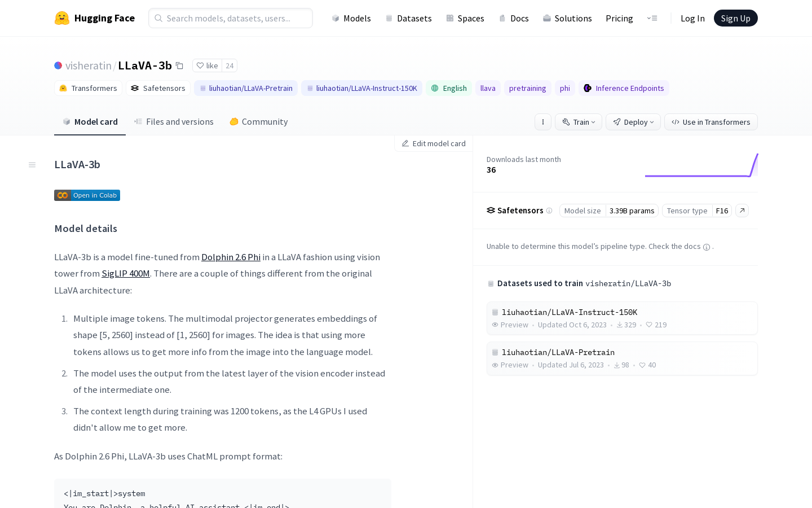Image resolution: width=812 pixels, height=508 pixels.
Task: Open Solutions in the navbar
Action: coord(567,18)
